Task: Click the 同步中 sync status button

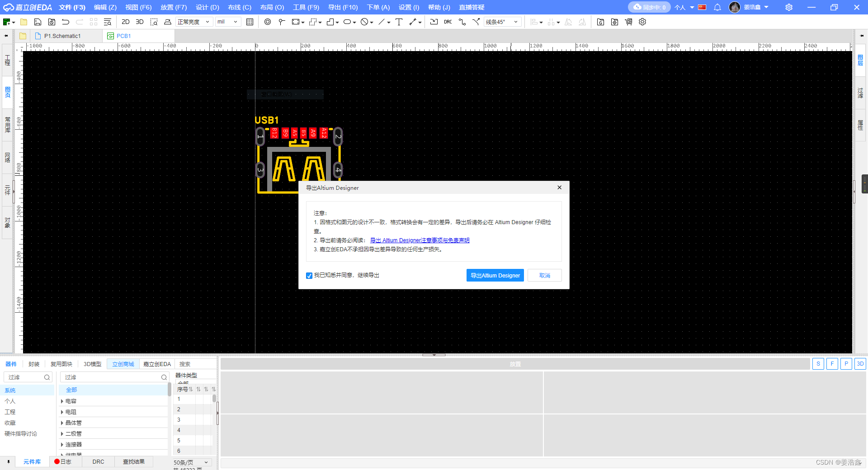Action: (649, 7)
